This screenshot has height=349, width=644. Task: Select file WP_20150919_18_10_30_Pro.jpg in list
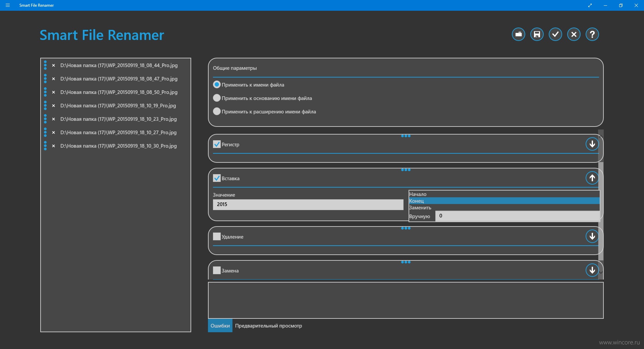pos(118,146)
